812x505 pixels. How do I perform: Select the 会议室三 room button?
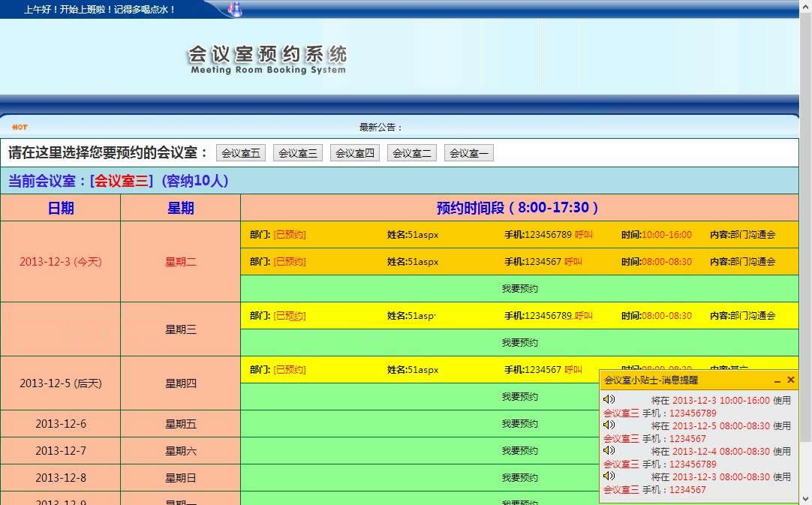pos(297,152)
